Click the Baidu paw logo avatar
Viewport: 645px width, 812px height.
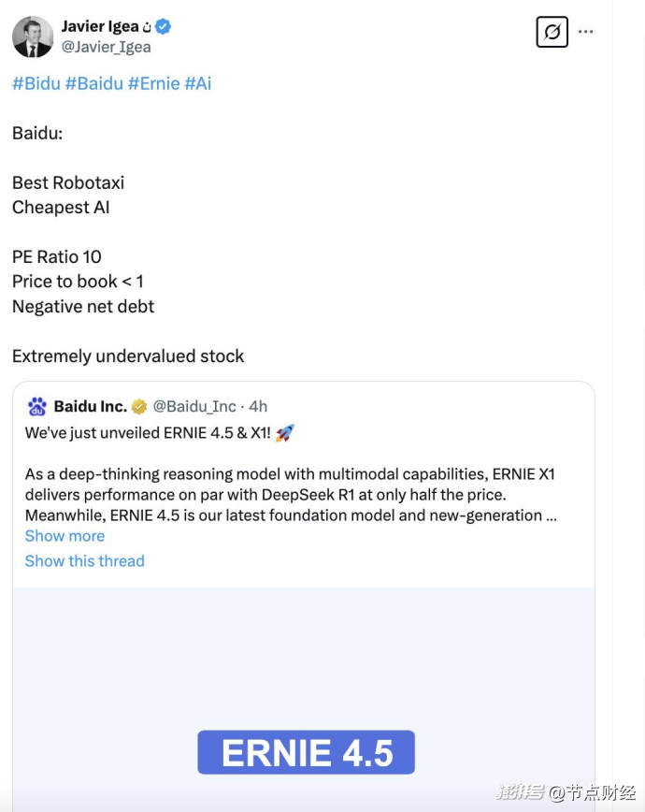(x=37, y=406)
